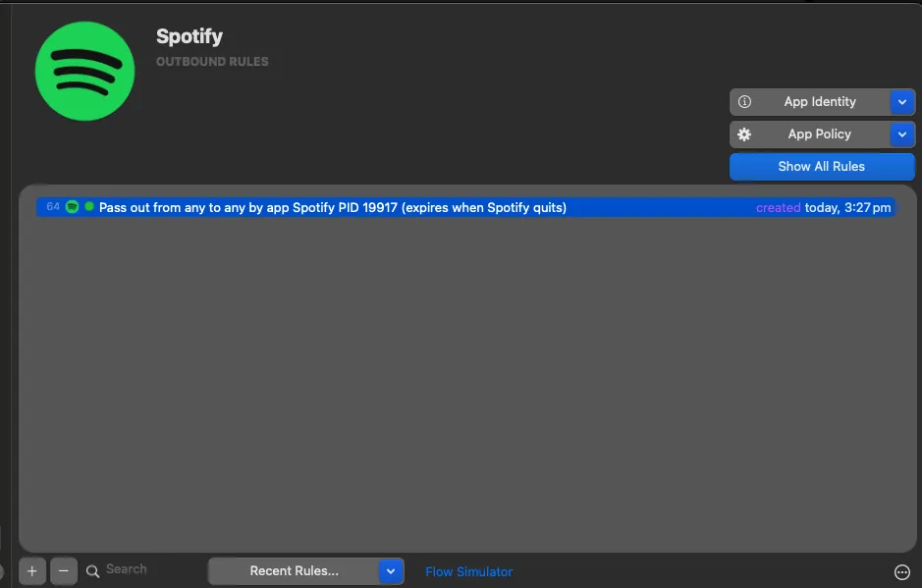This screenshot has height=588, width=922.
Task: Click the Spotify app title
Action: click(x=190, y=37)
